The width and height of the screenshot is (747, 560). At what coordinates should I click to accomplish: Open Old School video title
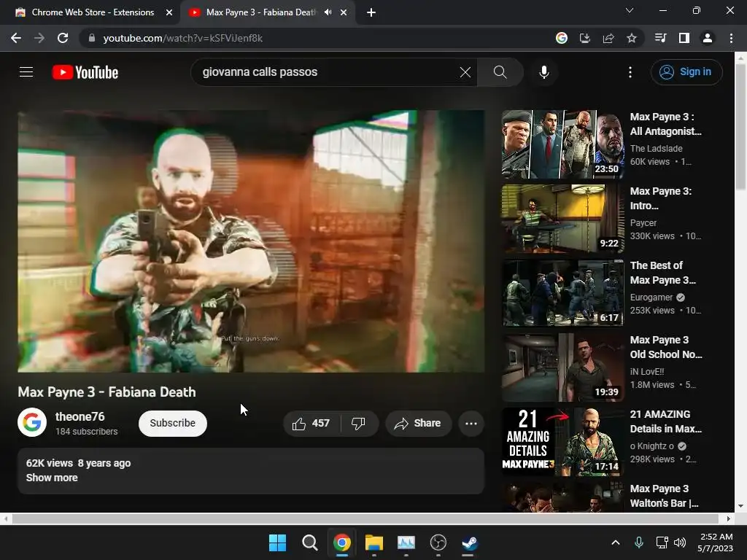666,347
